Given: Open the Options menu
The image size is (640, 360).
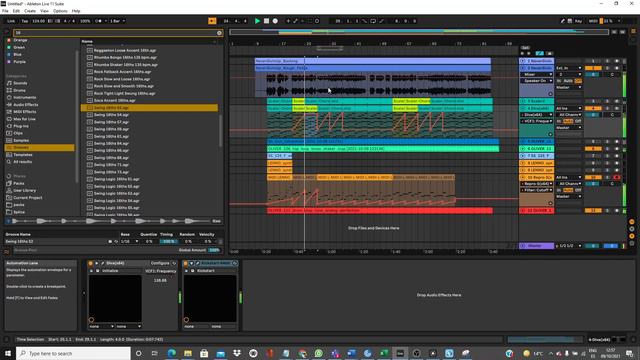Looking at the screenshot, I should (x=60, y=11).
